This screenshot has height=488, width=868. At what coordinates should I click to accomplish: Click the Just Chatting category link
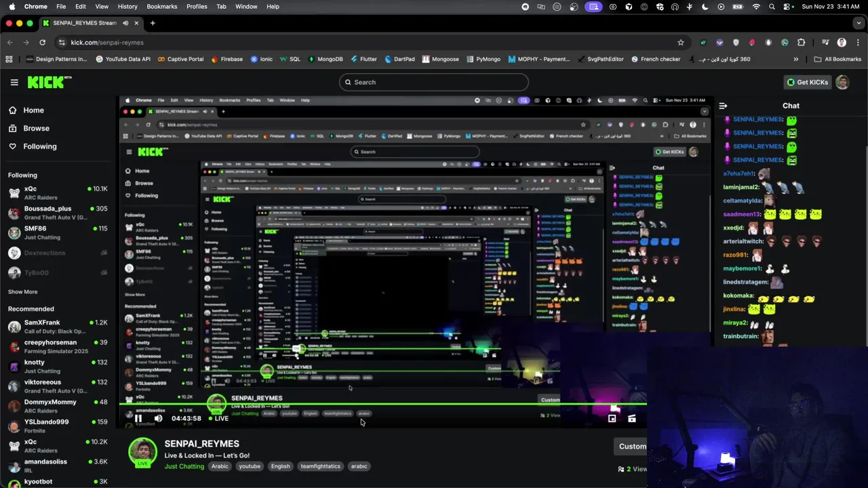(x=184, y=466)
